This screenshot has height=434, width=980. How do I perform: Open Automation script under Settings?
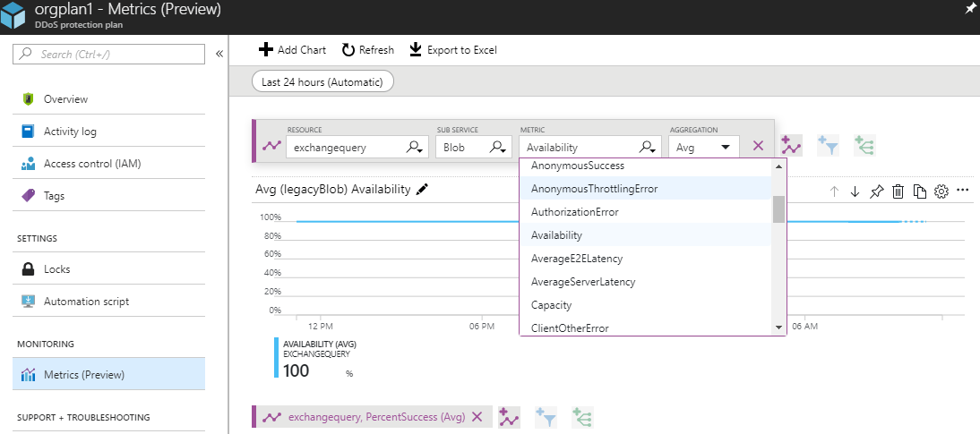click(x=108, y=301)
